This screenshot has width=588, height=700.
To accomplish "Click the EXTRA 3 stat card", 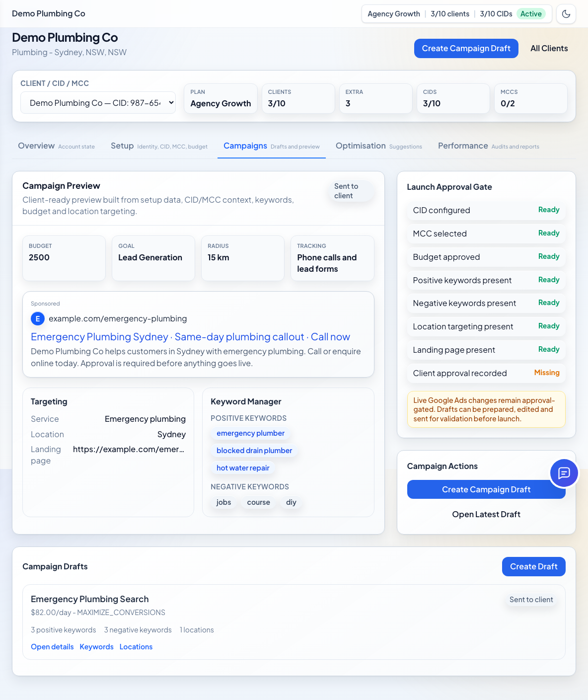I will pos(376,98).
